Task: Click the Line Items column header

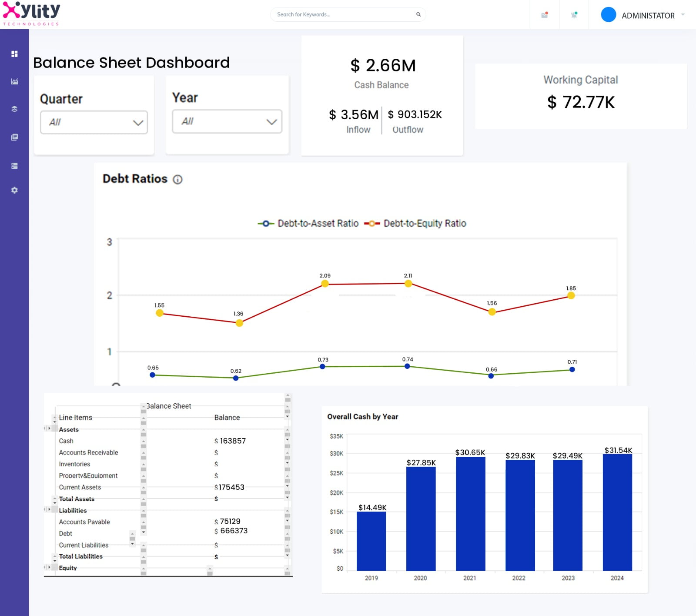Action: click(x=76, y=418)
